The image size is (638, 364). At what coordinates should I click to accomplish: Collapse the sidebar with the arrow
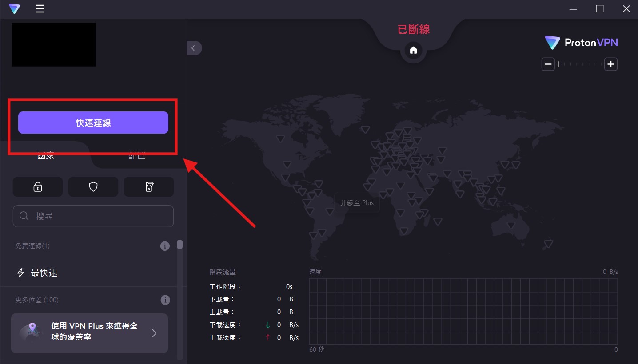point(194,48)
